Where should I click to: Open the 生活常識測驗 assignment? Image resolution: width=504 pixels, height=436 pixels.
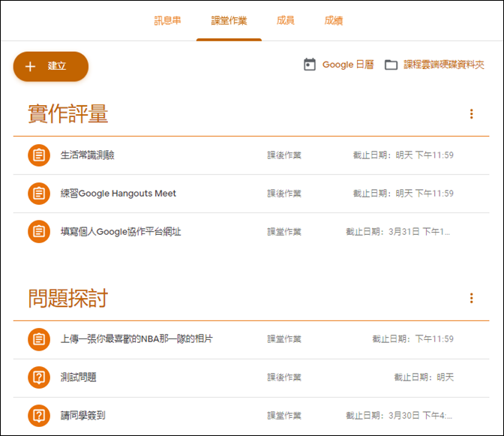pyautogui.click(x=88, y=155)
